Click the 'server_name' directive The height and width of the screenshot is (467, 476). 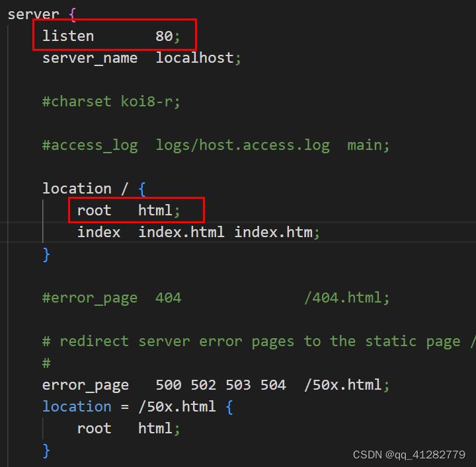pyautogui.click(x=90, y=58)
